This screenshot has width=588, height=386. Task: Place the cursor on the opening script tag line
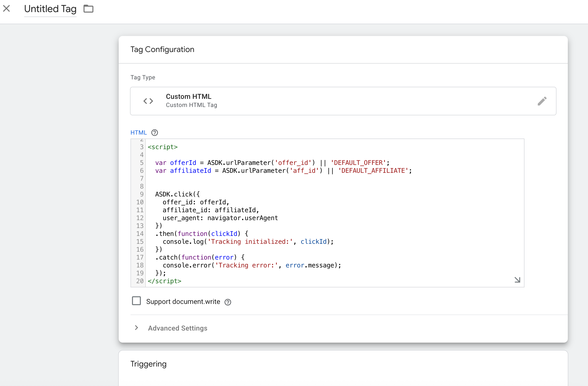tap(163, 147)
